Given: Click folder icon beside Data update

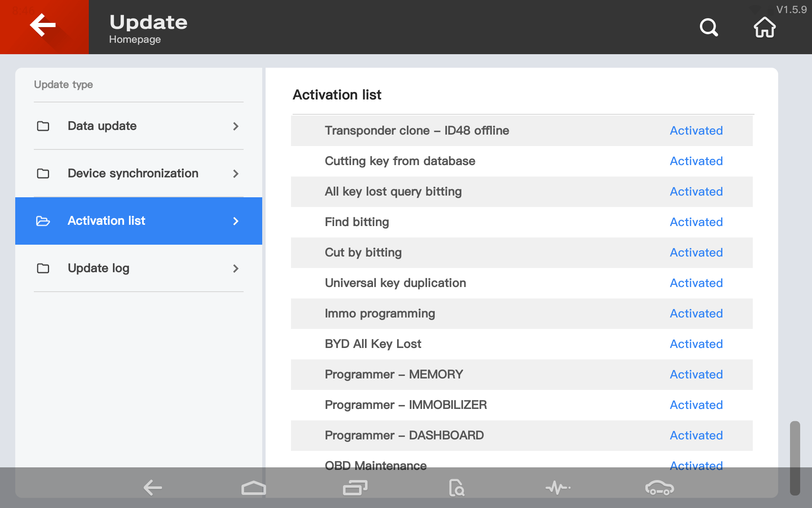Looking at the screenshot, I should (43, 126).
